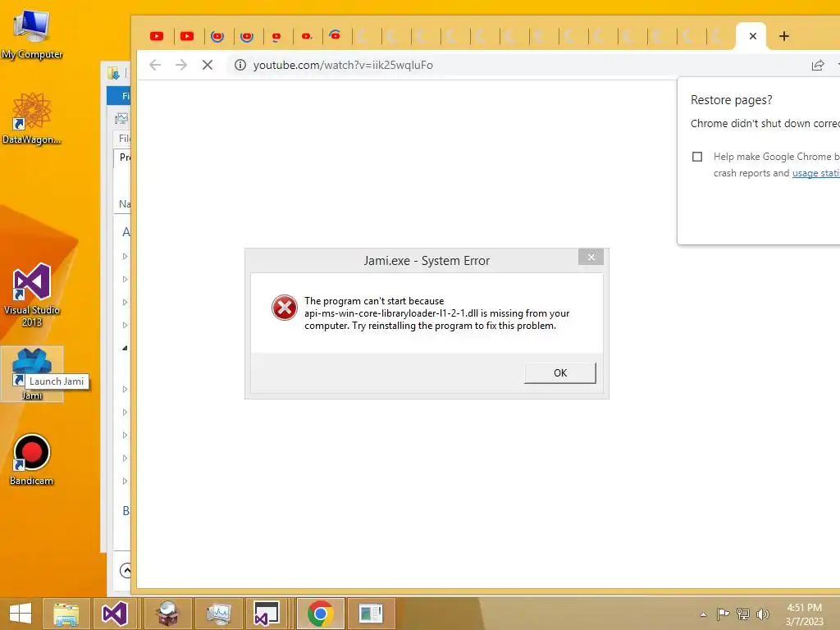Go back in Chrome
Screen dimensions: 840x630
[x=155, y=65]
